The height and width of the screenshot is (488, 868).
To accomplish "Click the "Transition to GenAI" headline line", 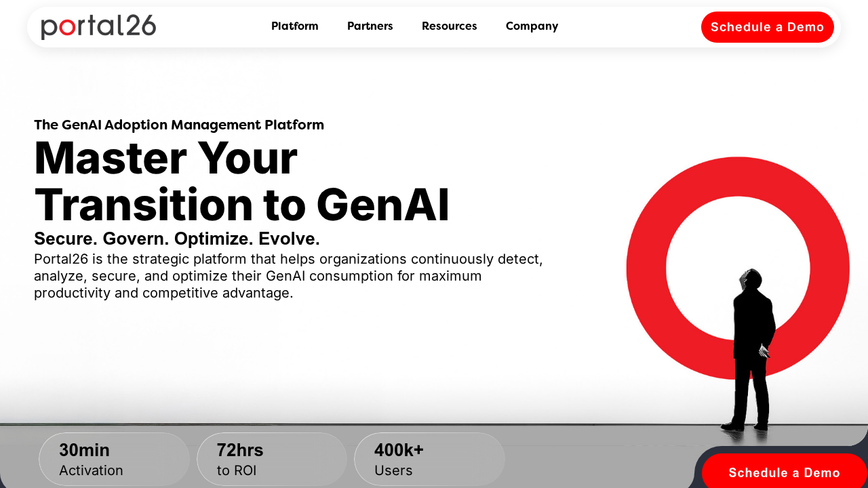I will click(241, 205).
